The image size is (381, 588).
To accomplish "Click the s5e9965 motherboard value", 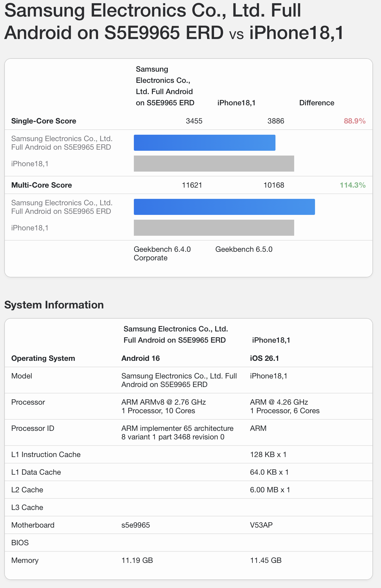I will coord(135,525).
